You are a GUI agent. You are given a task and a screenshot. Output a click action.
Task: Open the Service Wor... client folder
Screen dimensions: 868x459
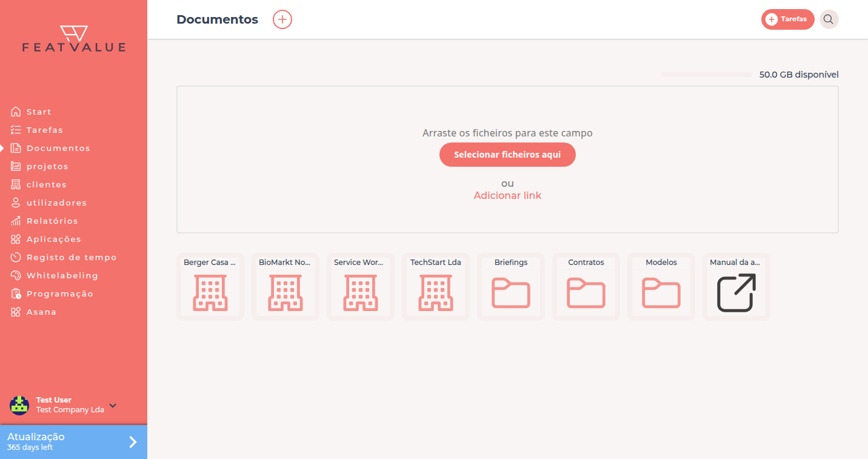point(361,287)
